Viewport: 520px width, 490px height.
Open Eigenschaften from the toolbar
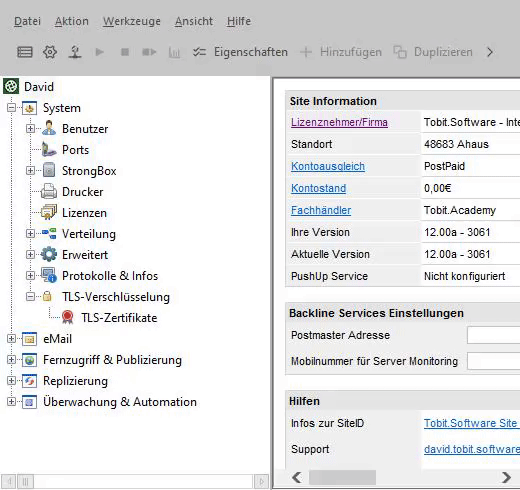click(x=240, y=52)
